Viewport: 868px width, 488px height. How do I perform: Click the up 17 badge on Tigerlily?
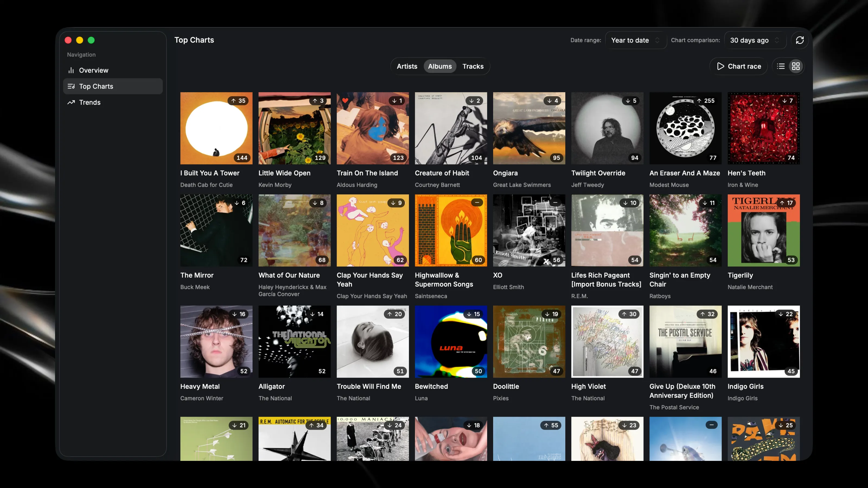[x=786, y=203]
